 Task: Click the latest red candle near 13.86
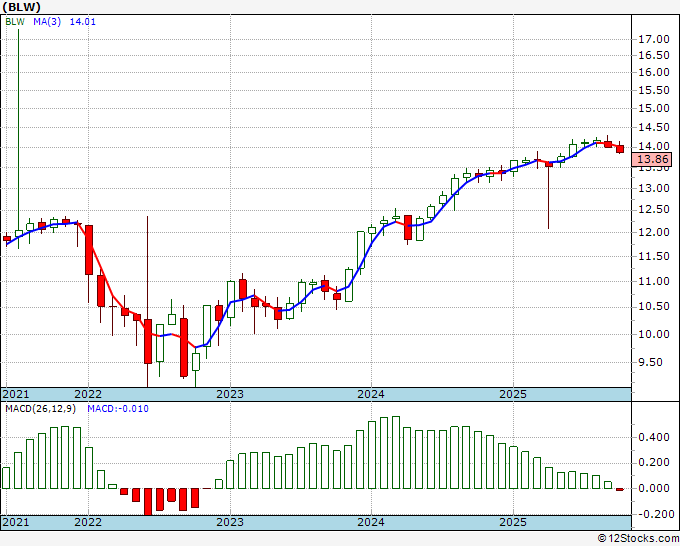[x=620, y=149]
